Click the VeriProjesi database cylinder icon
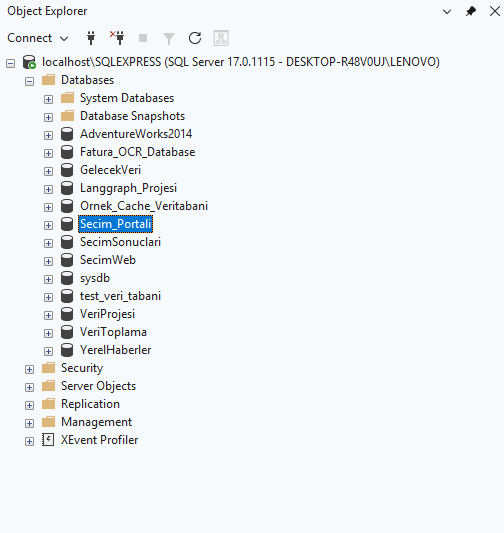The height and width of the screenshot is (533, 504). [67, 314]
